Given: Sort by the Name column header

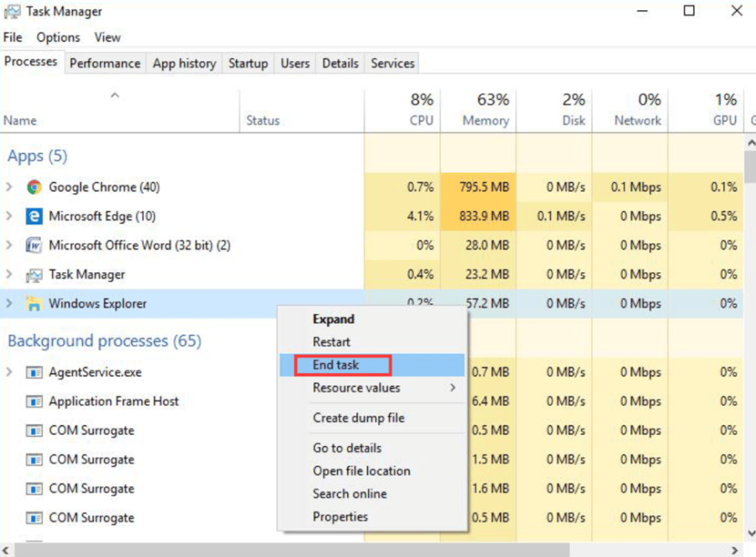Looking at the screenshot, I should click(x=119, y=110).
